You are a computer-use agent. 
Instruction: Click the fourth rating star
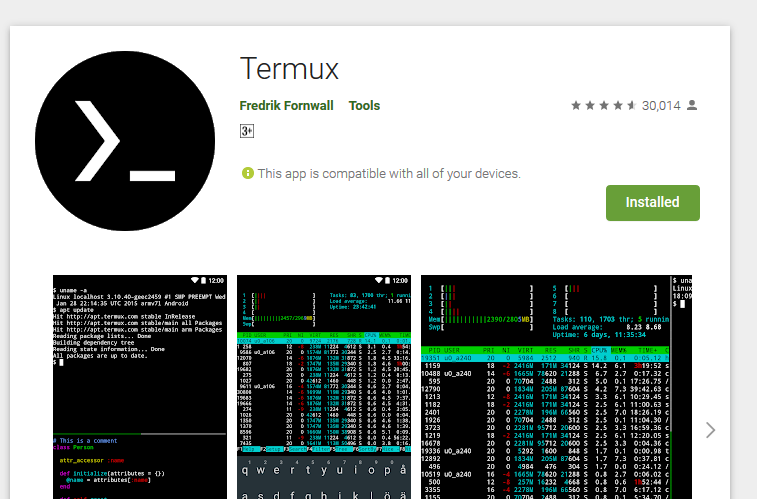pos(617,105)
